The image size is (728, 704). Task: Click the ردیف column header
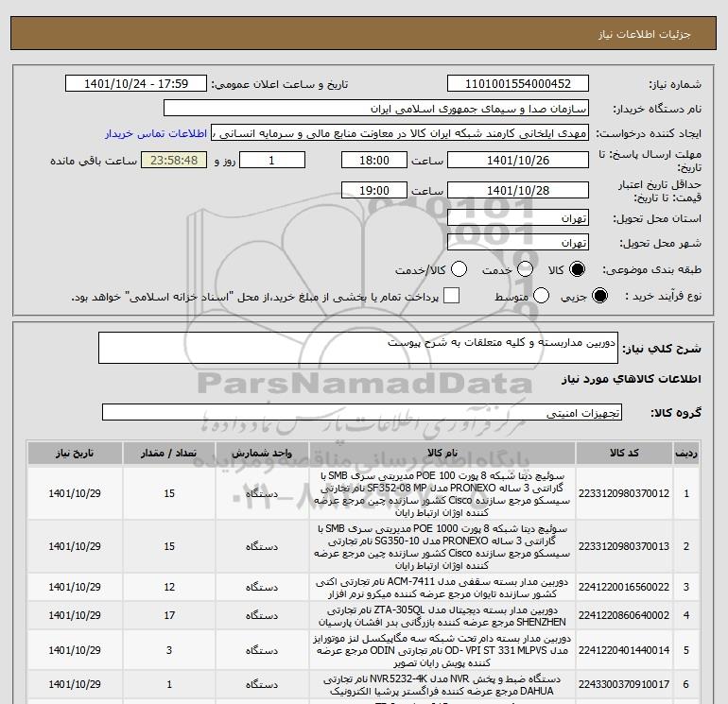coord(686,453)
